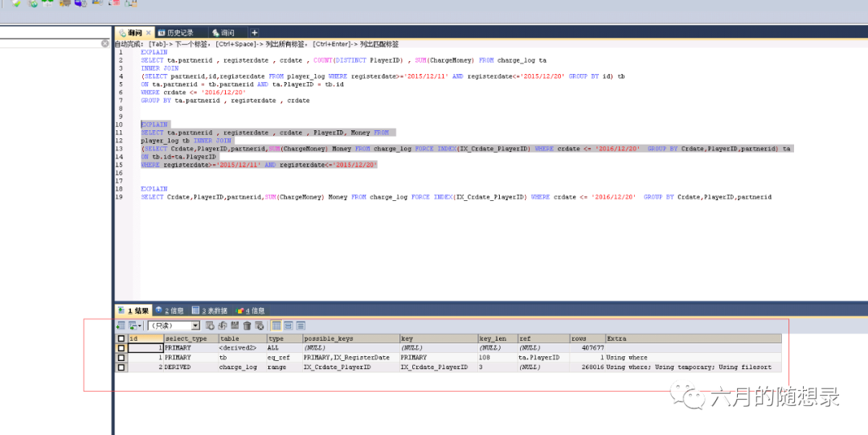868x435 pixels.
Task: Click line number 19 in editor
Action: [x=121, y=197]
